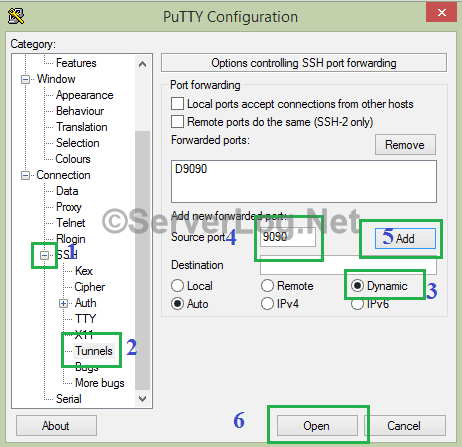Select More bugs in category tree

tap(100, 383)
